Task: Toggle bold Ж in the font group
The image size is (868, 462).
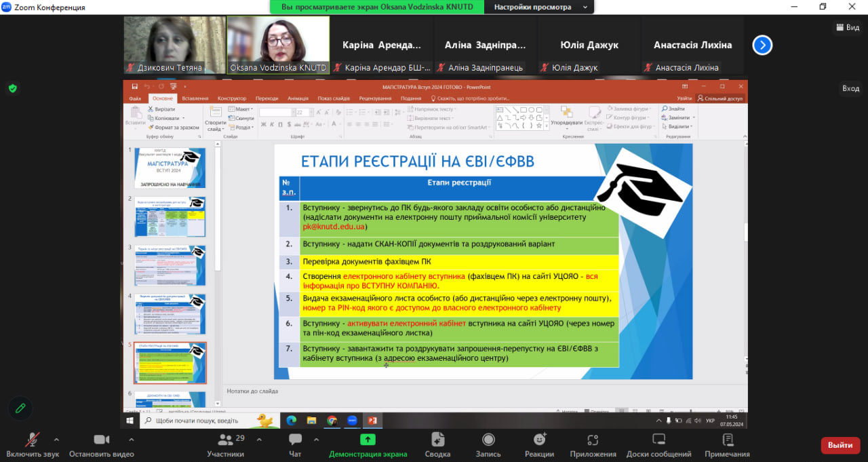Action: point(262,124)
